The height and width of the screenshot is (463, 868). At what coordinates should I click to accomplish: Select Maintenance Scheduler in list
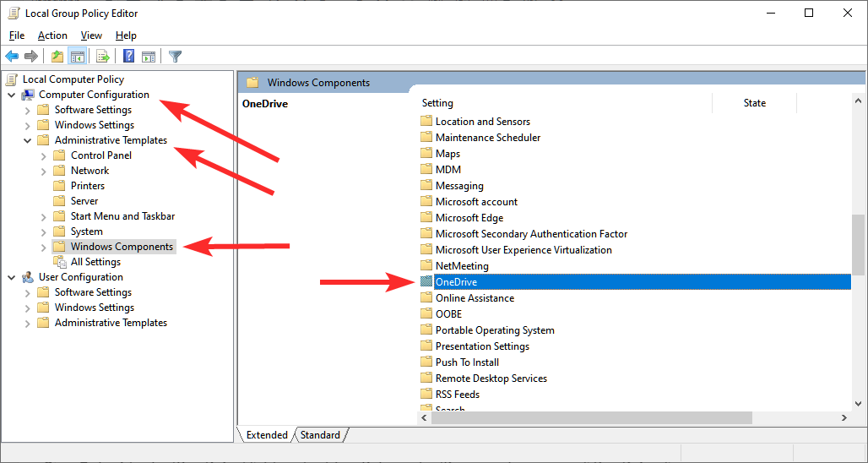tap(488, 138)
